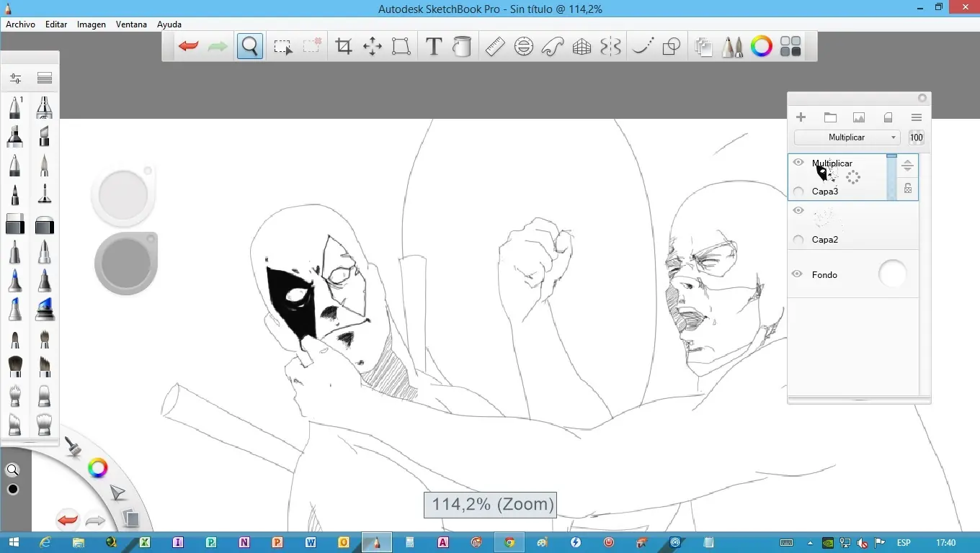Click the Capa3 layer radio circle

tap(798, 192)
